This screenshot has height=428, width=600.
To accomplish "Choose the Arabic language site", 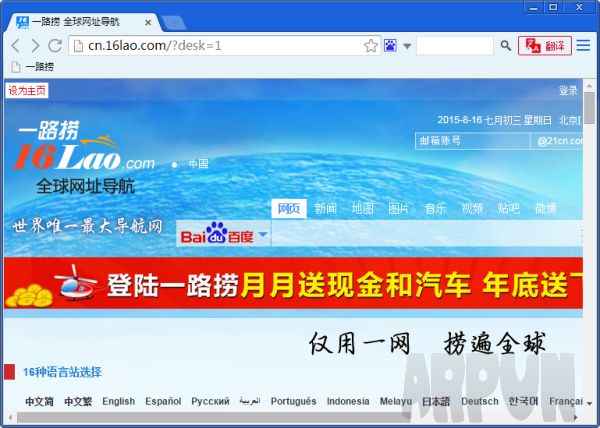I will tap(250, 401).
